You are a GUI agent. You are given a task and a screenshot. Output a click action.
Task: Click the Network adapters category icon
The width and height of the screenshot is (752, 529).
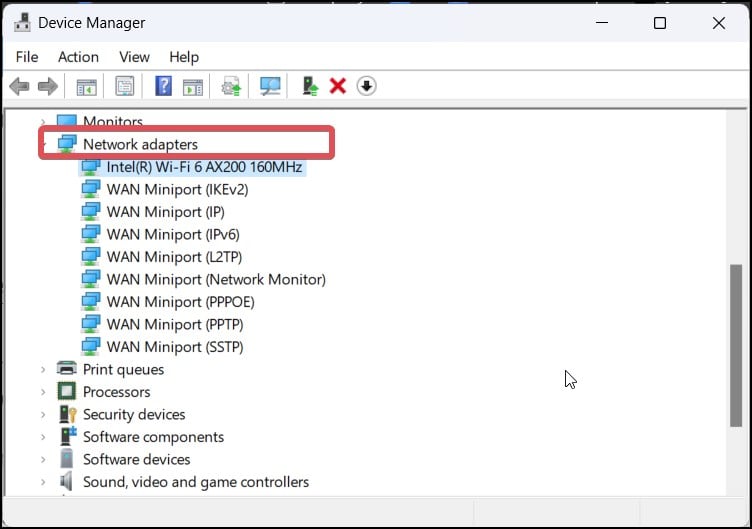tap(67, 144)
